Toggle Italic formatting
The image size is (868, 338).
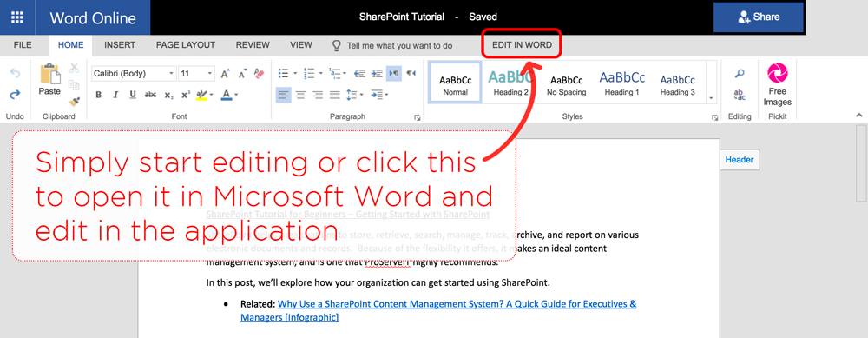(115, 95)
